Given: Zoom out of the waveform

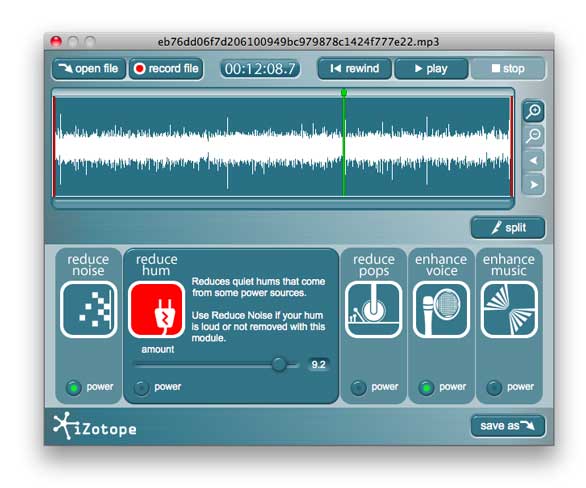Looking at the screenshot, I should [533, 136].
